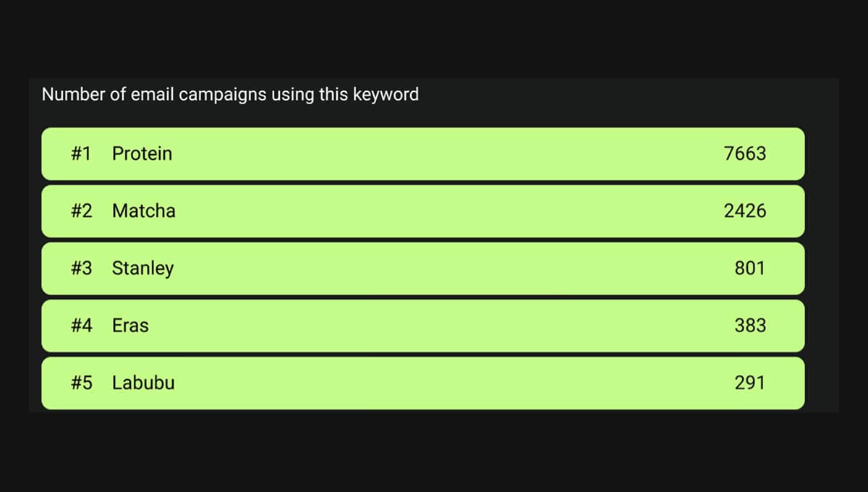Select the Protein keyword label
The height and width of the screenshot is (492, 868).
pos(142,153)
